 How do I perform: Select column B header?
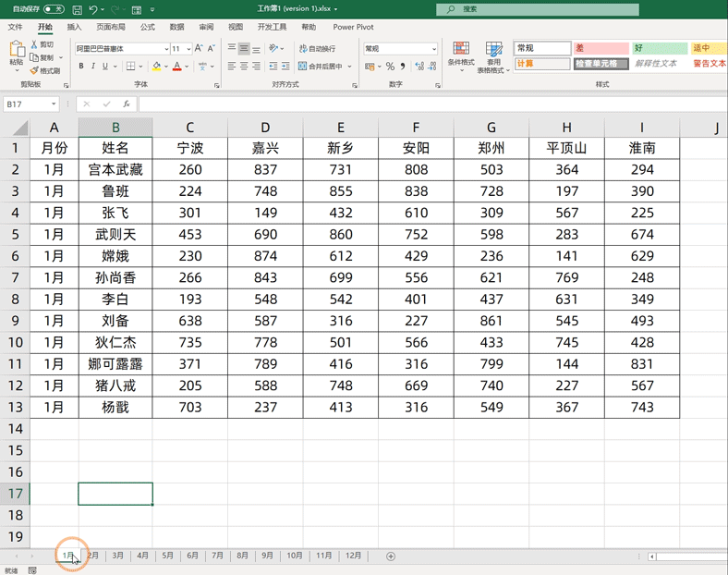coord(115,128)
